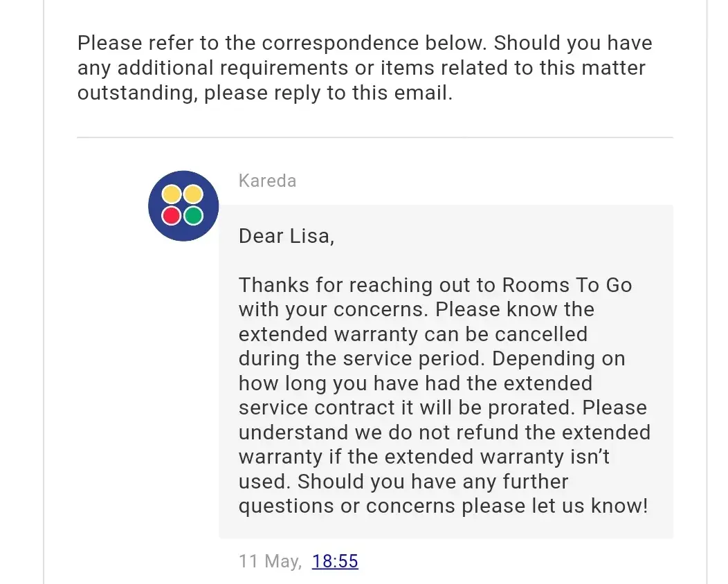Open the 18:55 timestamp link
This screenshot has height=584, width=728.
pyautogui.click(x=335, y=560)
